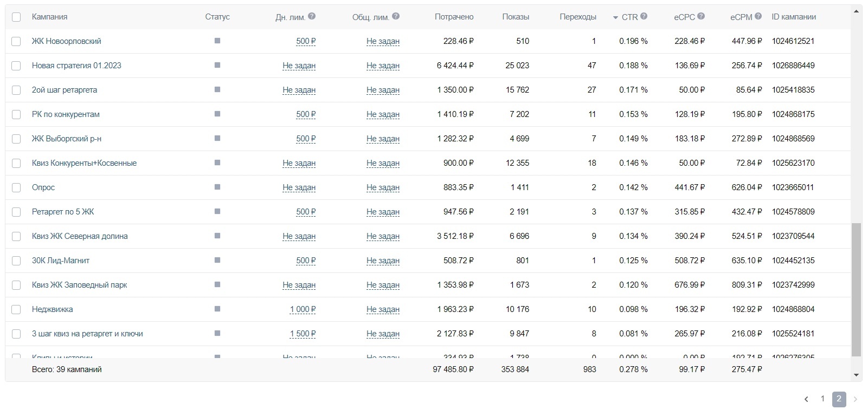Click status icon of Квиз ЖК Северная долина
868x416 pixels.
click(x=217, y=236)
